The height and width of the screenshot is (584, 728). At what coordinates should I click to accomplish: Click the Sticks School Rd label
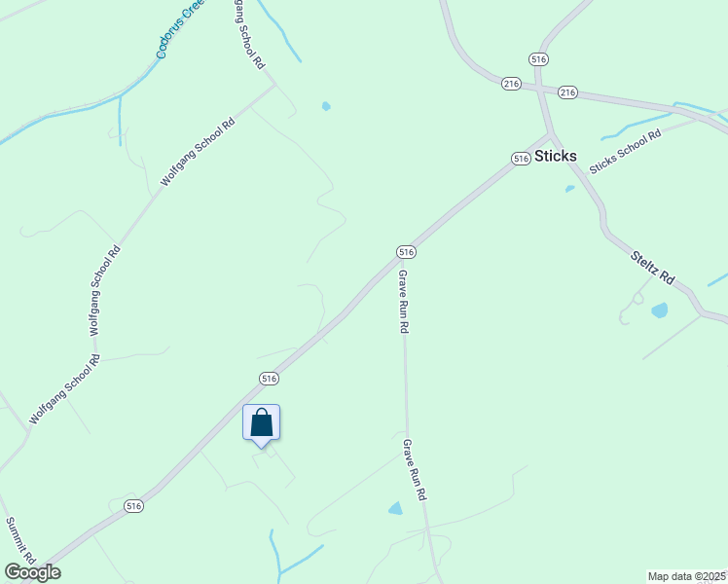[625, 152]
